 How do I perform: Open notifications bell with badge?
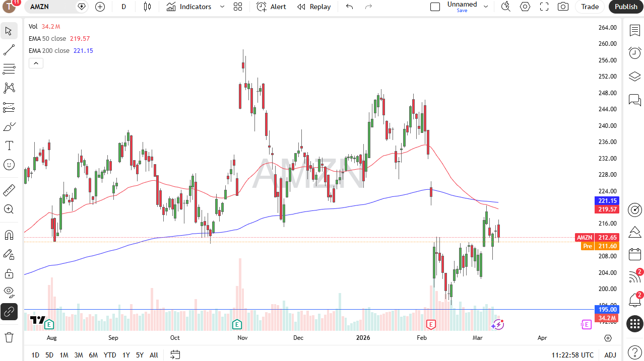pos(635,301)
